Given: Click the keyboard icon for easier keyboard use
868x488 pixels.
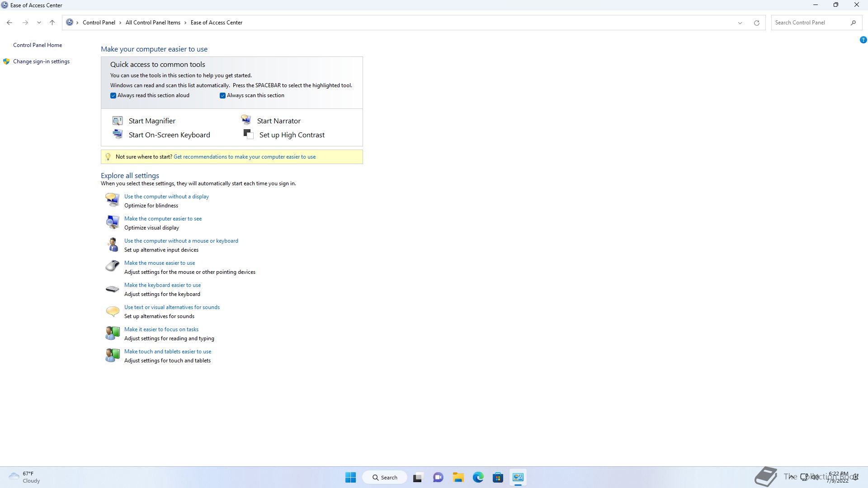Looking at the screenshot, I should coord(112,288).
